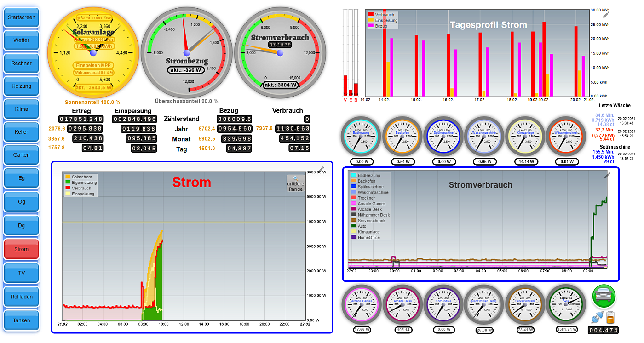Click the large Stromverbrauch gauge
The width and height of the screenshot is (644, 343).
(x=280, y=52)
